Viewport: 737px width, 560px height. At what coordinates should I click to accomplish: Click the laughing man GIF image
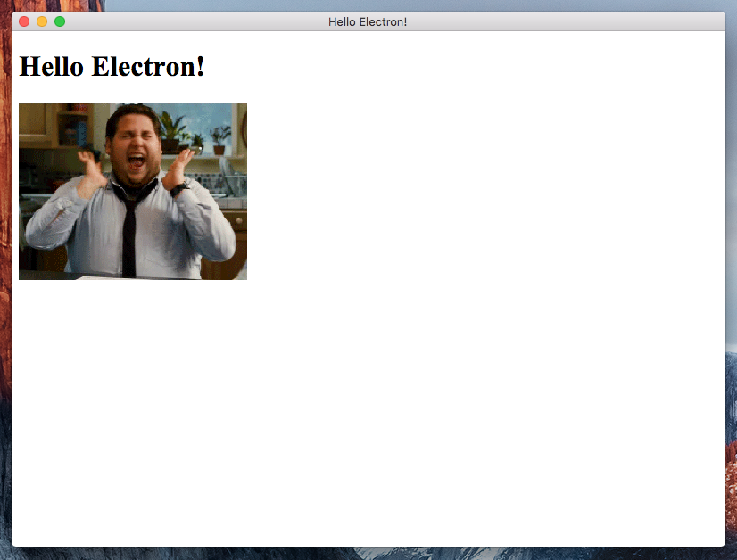(x=133, y=192)
